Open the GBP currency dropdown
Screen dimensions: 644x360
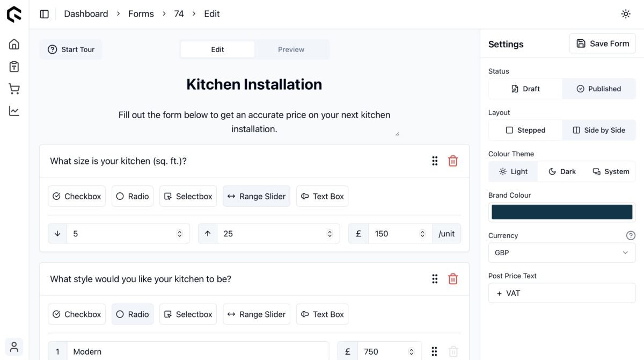click(562, 253)
